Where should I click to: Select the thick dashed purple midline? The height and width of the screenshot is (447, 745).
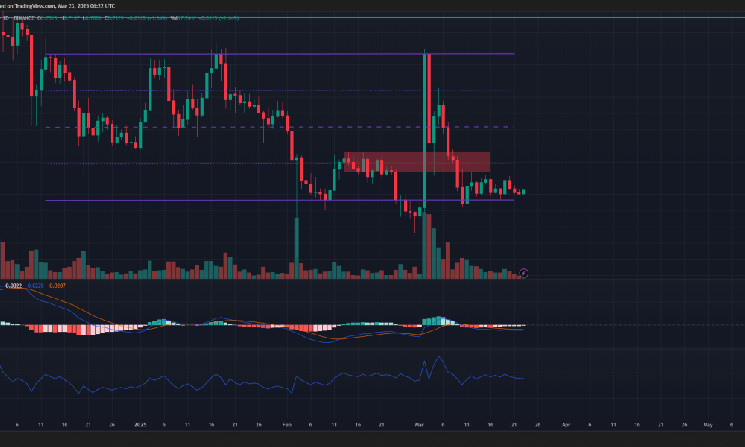click(x=279, y=127)
